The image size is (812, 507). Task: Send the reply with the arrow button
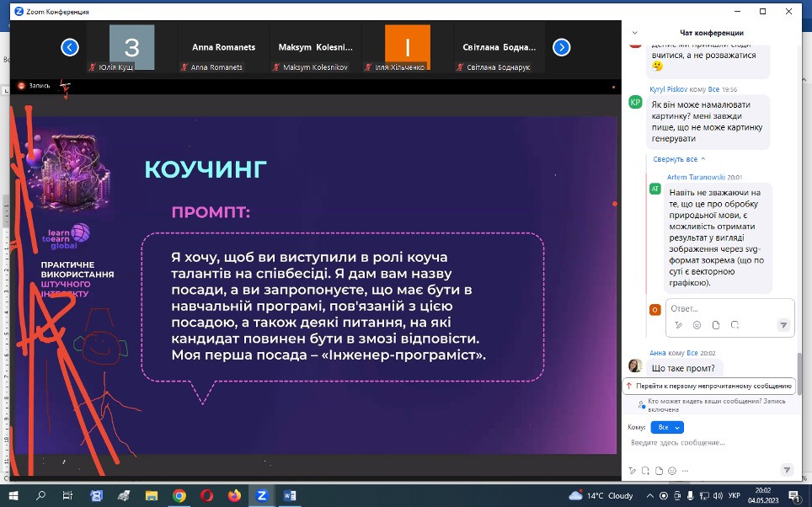point(783,325)
